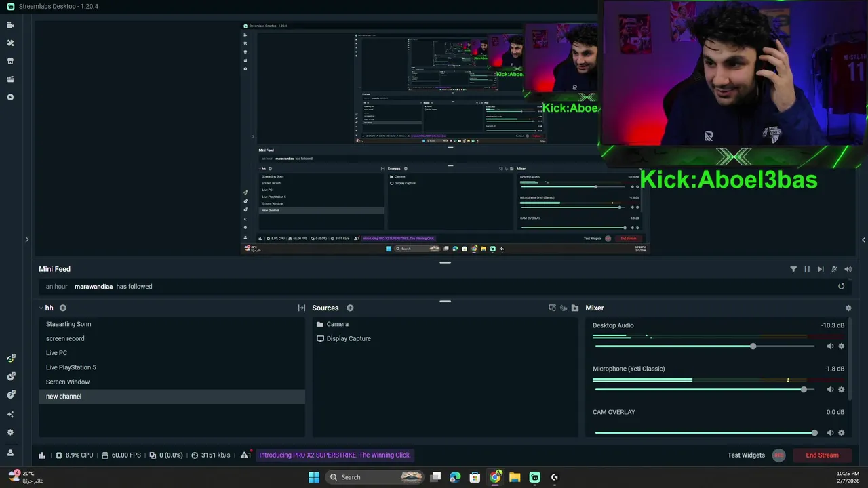Image resolution: width=868 pixels, height=488 pixels.
Task: Click the stream preview display
Action: click(444, 138)
